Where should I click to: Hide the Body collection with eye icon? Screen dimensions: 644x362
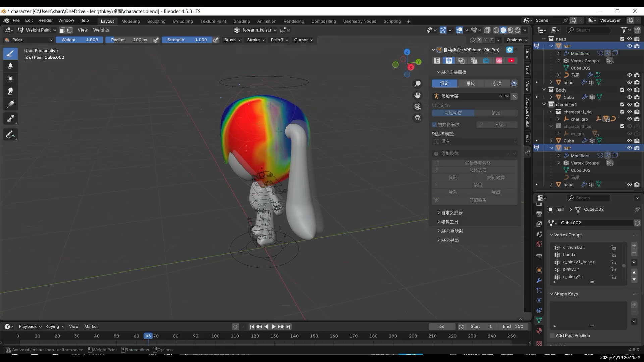tap(629, 90)
